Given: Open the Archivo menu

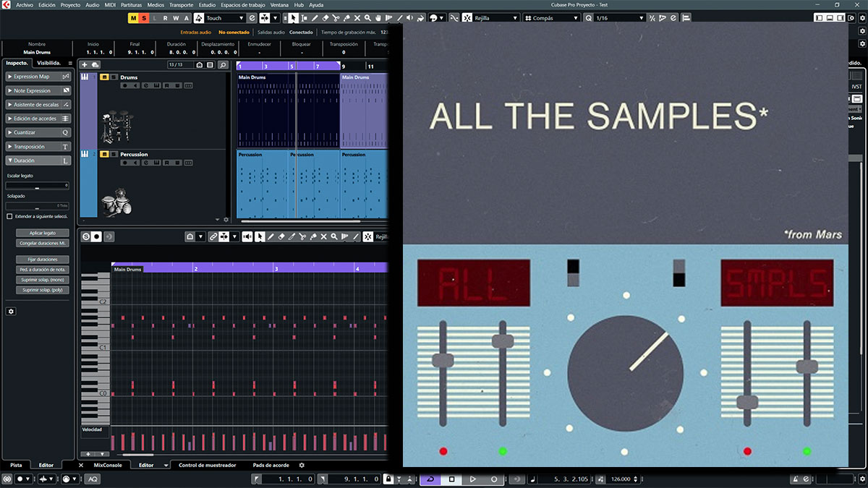Looking at the screenshot, I should [x=25, y=4].
